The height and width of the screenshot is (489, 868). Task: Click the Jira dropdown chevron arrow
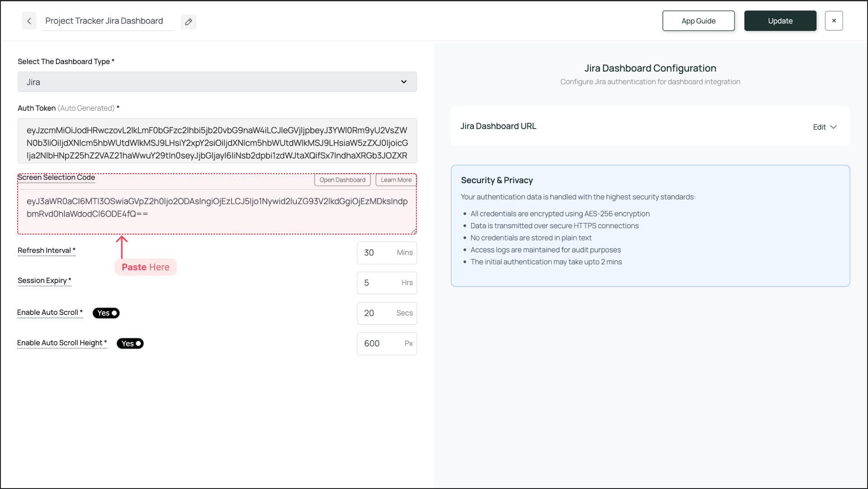tap(404, 82)
